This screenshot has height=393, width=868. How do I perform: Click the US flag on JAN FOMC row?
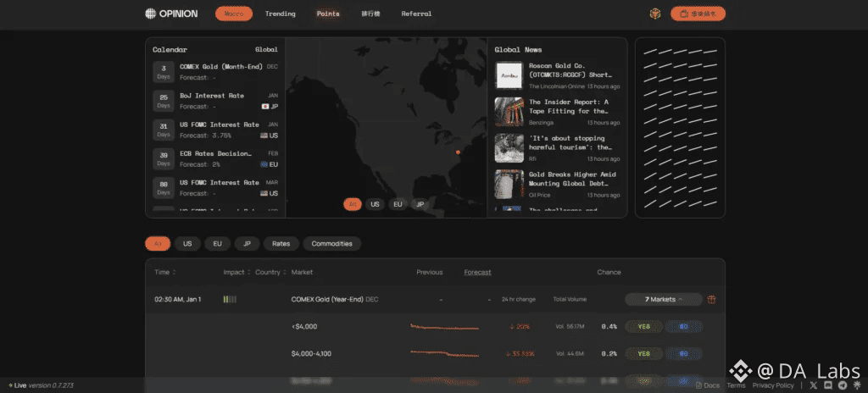(x=264, y=136)
